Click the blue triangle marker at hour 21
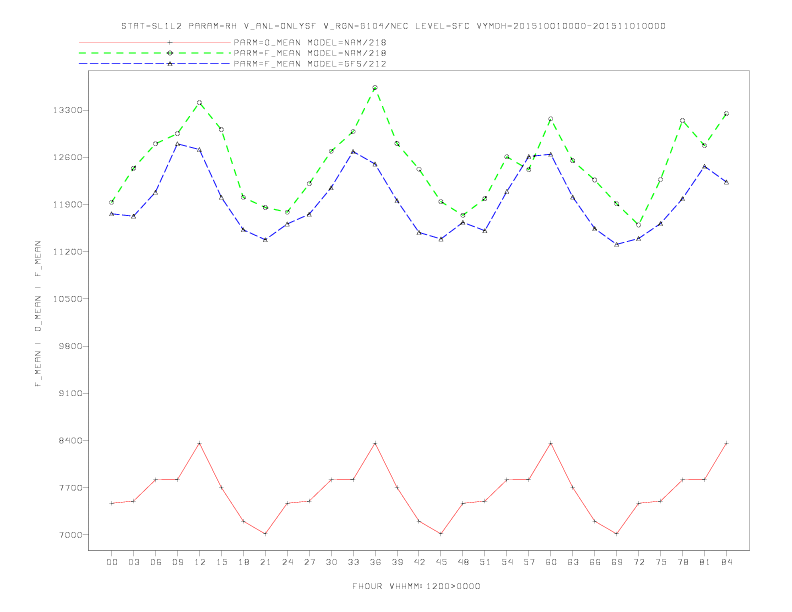The width and height of the screenshot is (792, 612). coord(265,239)
